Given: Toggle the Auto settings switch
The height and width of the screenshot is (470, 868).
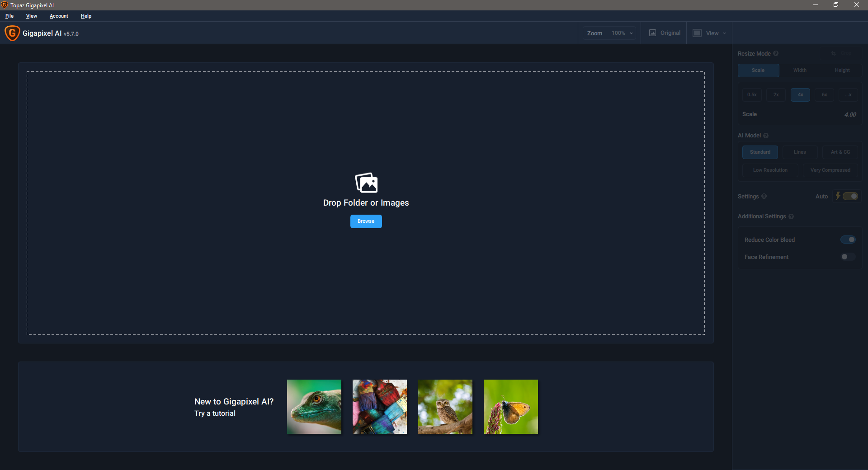Looking at the screenshot, I should (850, 196).
